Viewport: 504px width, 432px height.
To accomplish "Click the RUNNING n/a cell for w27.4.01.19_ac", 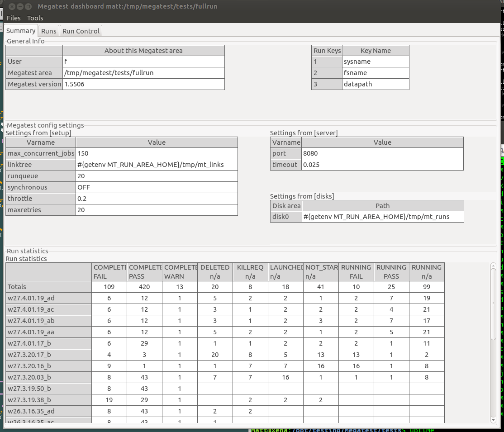I will (427, 309).
